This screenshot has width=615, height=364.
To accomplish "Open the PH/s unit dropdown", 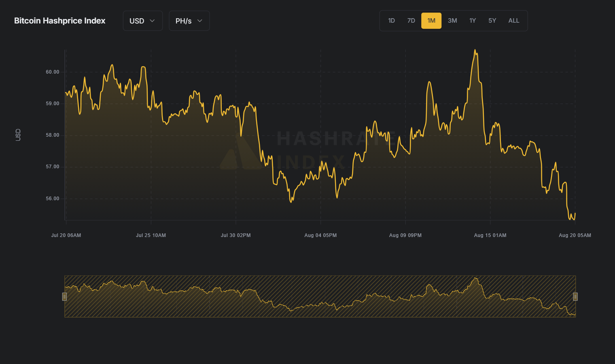I will pyautogui.click(x=189, y=21).
